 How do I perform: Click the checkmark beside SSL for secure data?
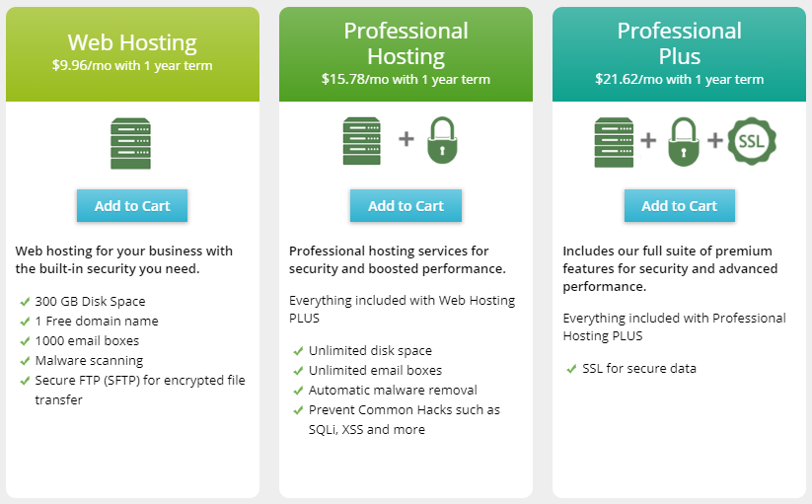click(x=571, y=369)
